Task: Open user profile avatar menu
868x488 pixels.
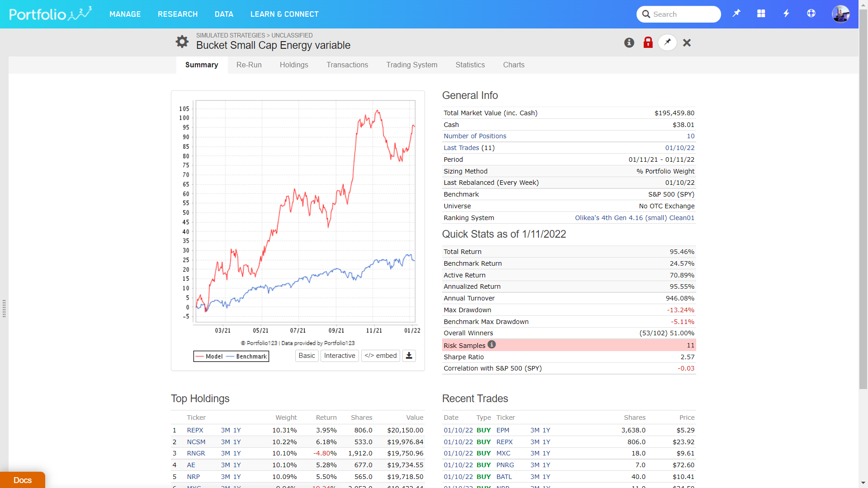Action: 840,14
